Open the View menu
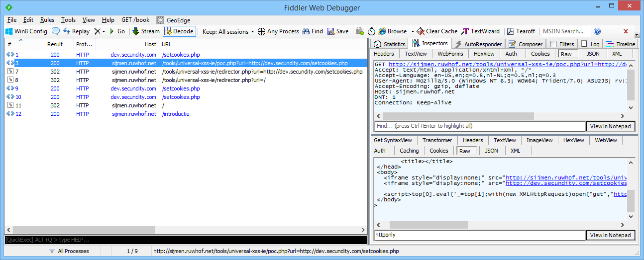Viewport: 644px width, 260px height. [x=89, y=20]
